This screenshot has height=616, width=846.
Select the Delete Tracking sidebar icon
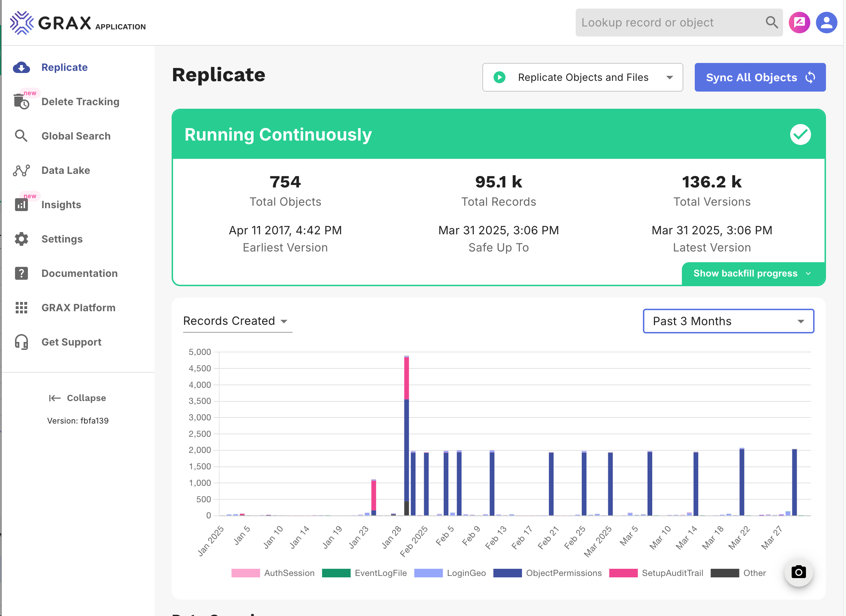[21, 102]
